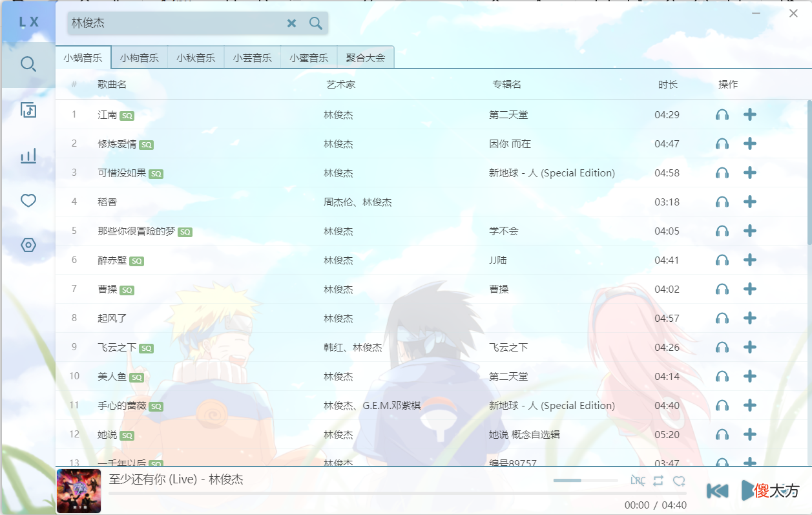This screenshot has width=812, height=515.
Task: Open the now-playing album cover thumbnail
Action: click(79, 491)
